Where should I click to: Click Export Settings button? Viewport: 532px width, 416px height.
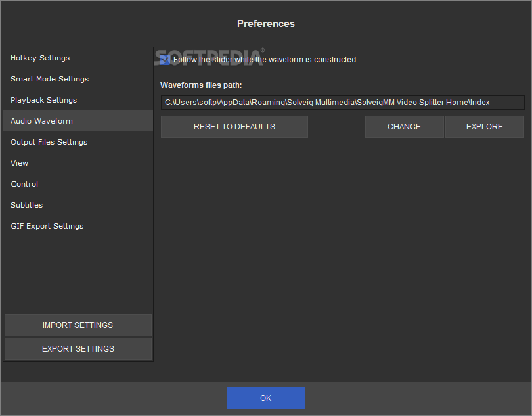pos(78,349)
